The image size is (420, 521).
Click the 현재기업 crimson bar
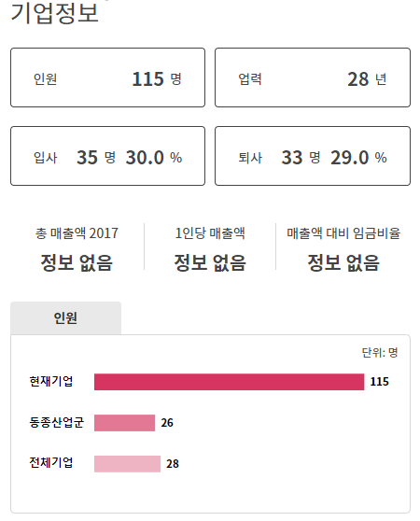229,382
